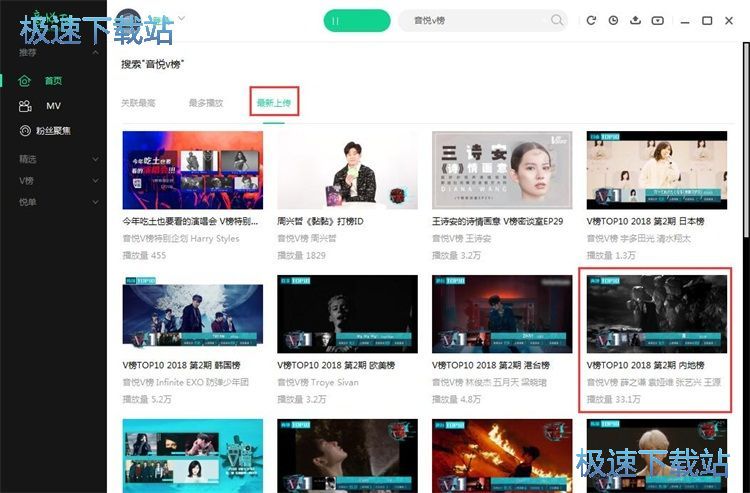Open thumbnail of 王诗安的诗情画意 video
The image size is (750, 493).
(502, 170)
